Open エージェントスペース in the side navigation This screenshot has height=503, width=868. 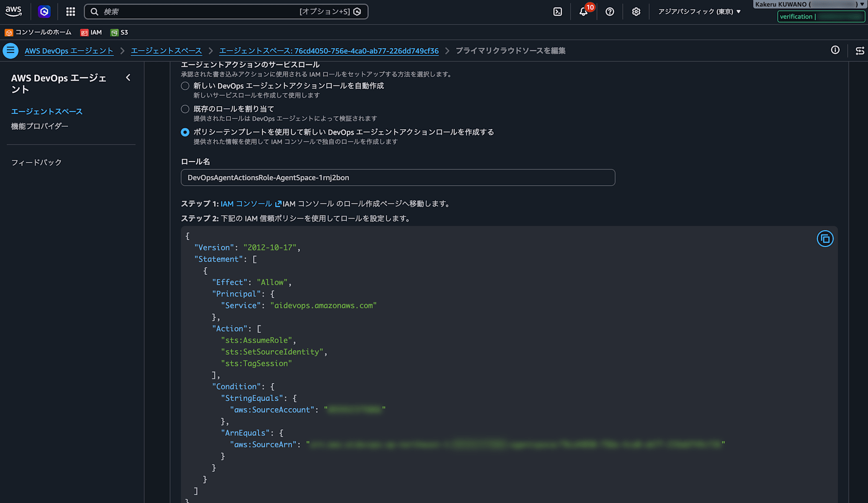point(47,111)
